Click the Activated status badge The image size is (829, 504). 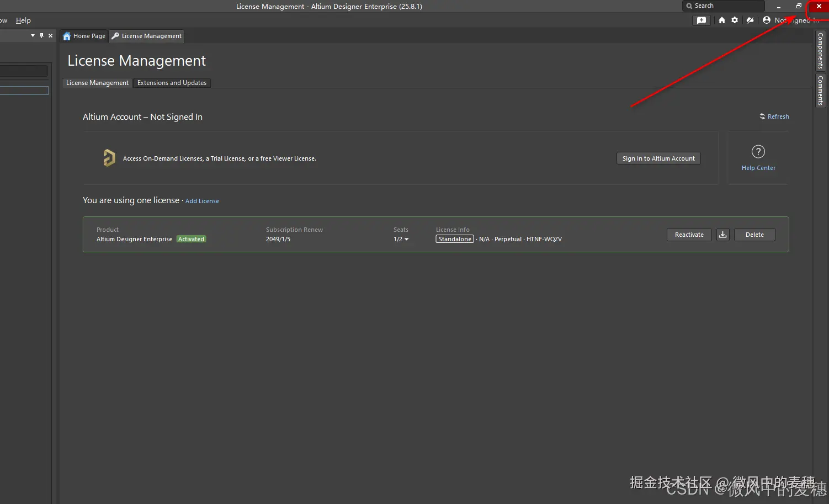(191, 239)
